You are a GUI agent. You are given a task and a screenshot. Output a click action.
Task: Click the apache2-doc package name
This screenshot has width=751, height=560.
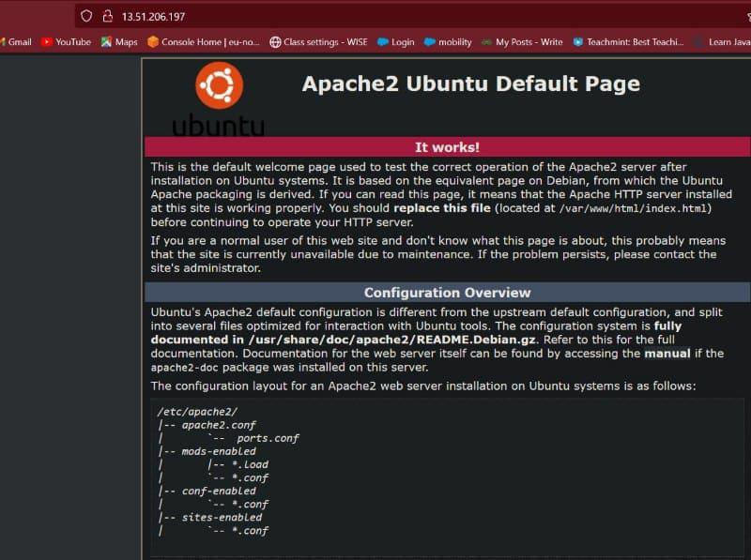point(185,368)
